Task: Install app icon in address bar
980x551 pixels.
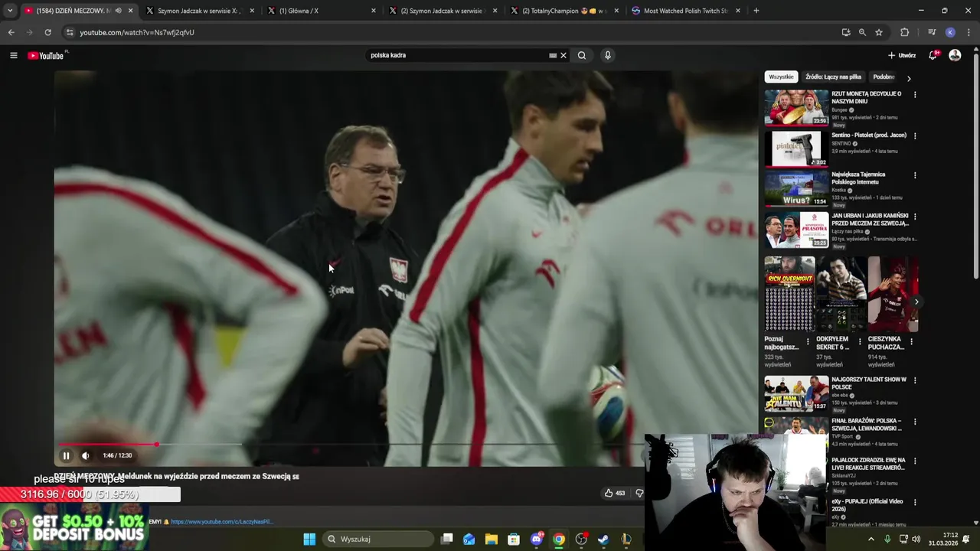Action: (x=846, y=32)
